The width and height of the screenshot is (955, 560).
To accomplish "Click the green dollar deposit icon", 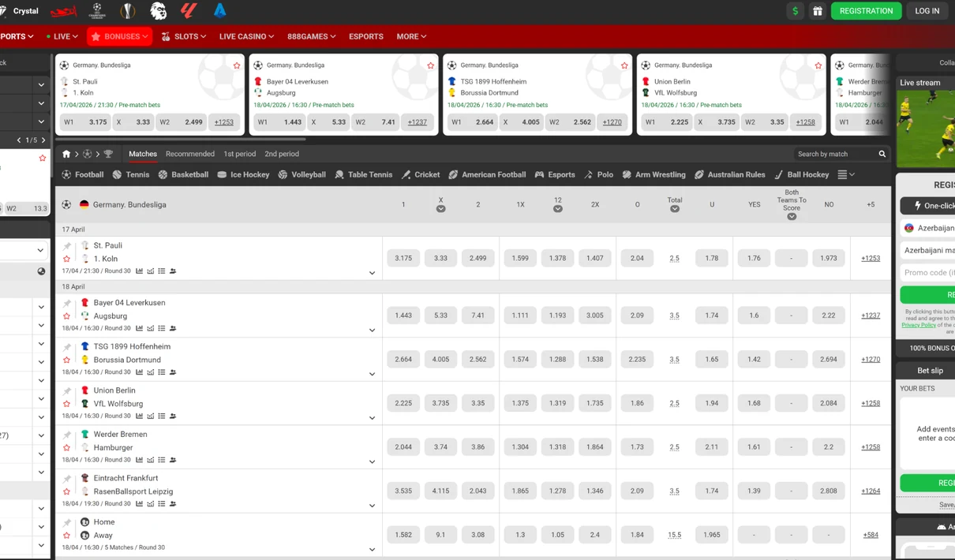I will 795,11.
